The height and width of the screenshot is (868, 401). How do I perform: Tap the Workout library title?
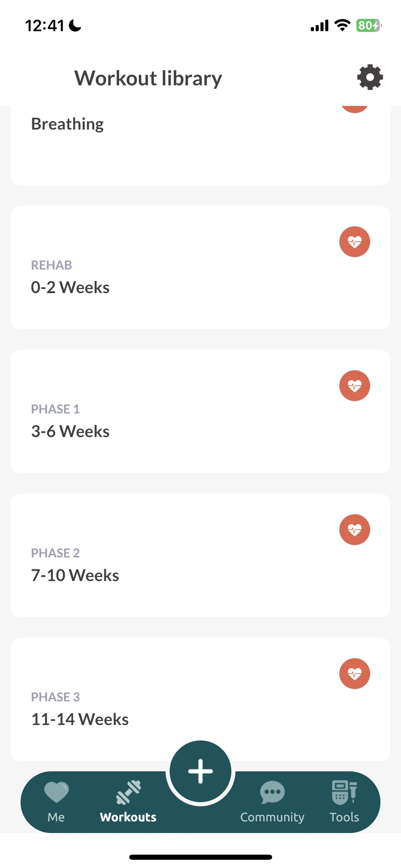coord(148,79)
